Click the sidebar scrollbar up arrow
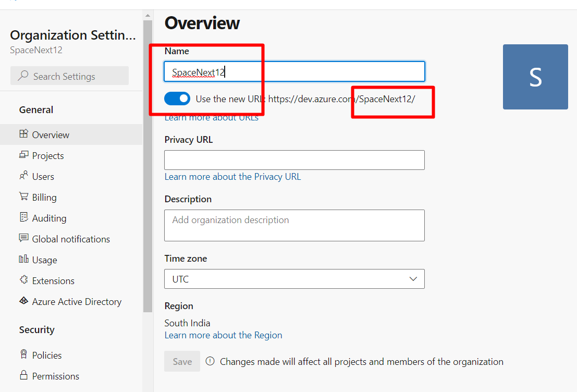The height and width of the screenshot is (392, 577). 148,16
